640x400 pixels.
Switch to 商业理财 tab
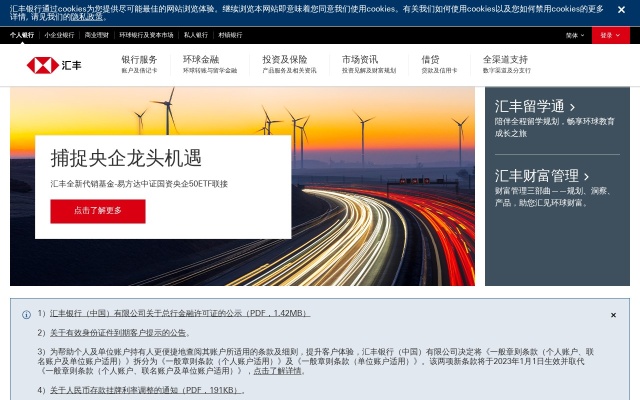(x=97, y=35)
